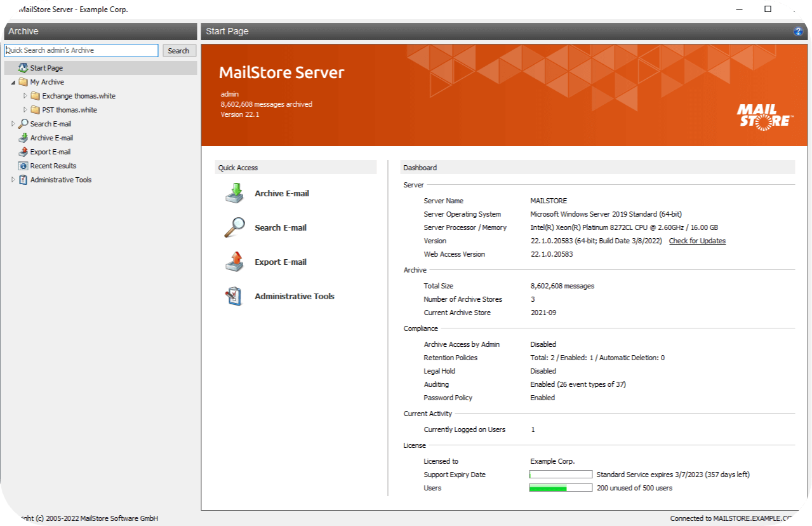Open the Exchange thomas.white archive folder

(x=79, y=96)
